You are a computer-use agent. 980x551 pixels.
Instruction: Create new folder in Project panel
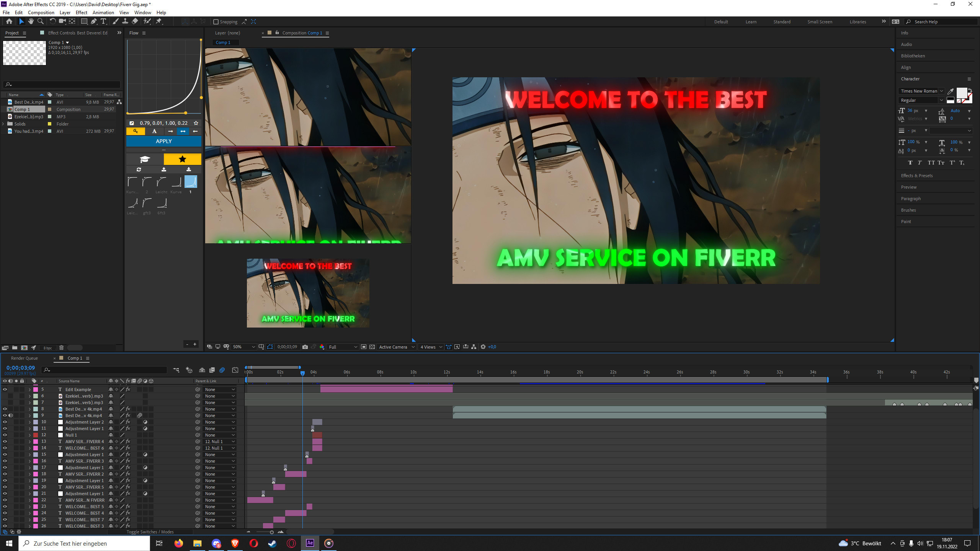15,348
